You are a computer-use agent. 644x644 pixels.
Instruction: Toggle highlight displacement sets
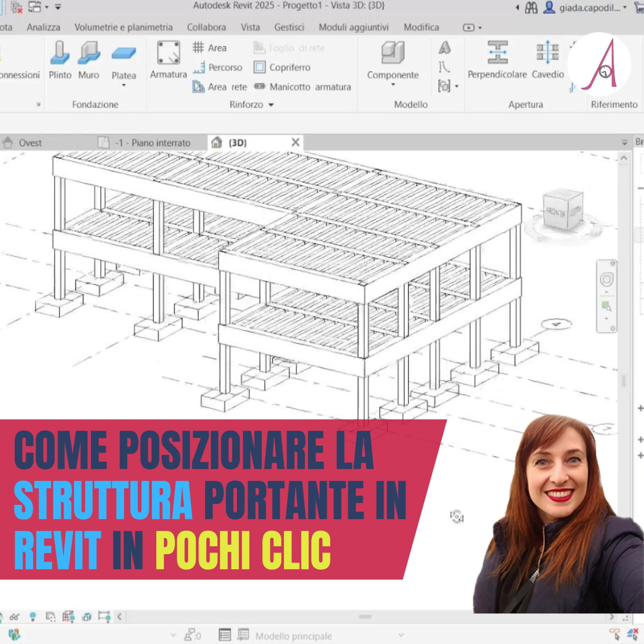[86, 617]
